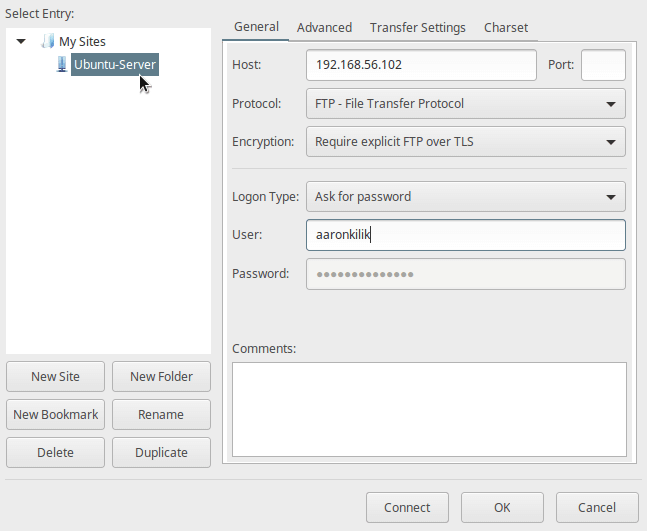Click the Duplicate button

(x=161, y=453)
